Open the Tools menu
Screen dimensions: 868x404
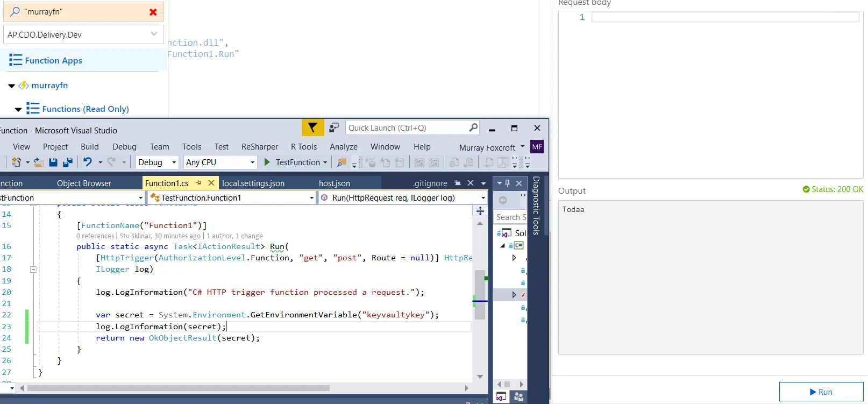[191, 146]
